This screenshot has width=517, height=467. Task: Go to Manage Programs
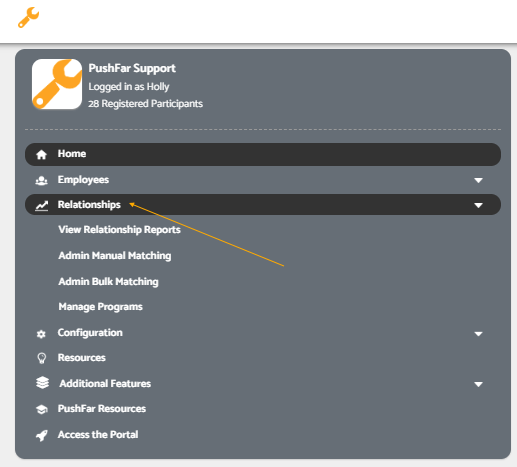pyautogui.click(x=100, y=307)
